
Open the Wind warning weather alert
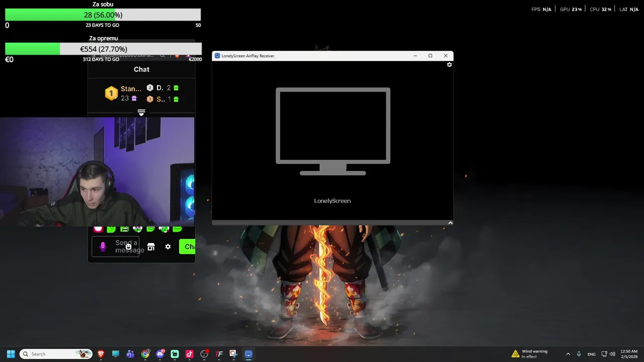click(530, 354)
